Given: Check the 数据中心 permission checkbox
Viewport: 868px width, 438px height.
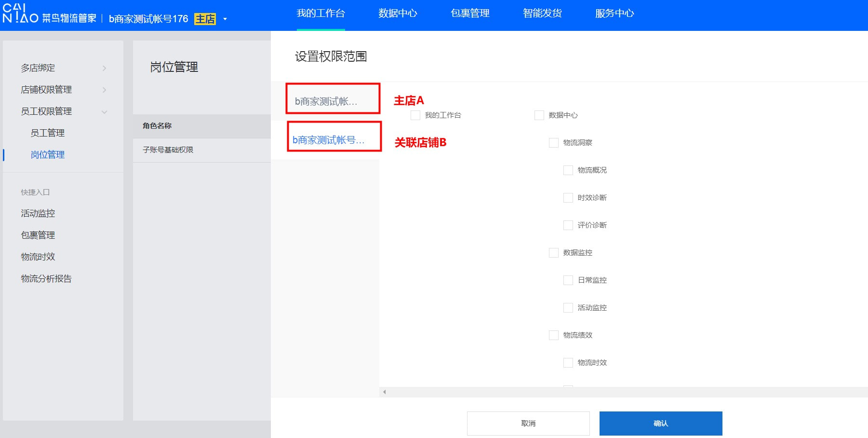Looking at the screenshot, I should click(539, 115).
